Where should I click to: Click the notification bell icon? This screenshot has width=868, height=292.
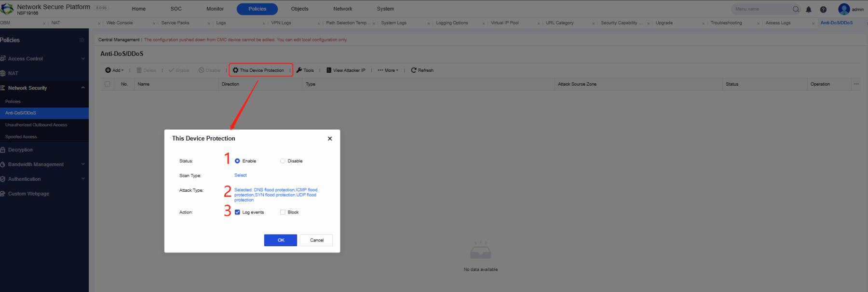click(x=809, y=9)
